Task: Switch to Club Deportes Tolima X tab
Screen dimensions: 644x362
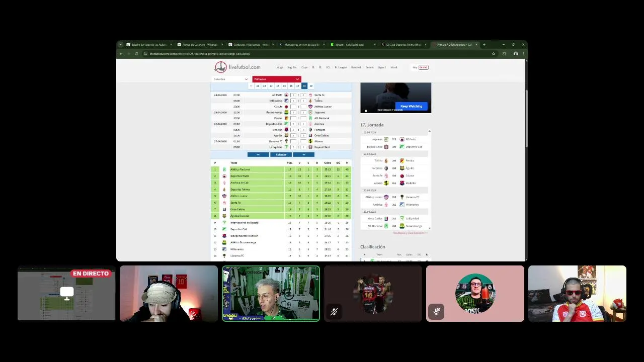Action: click(404, 45)
